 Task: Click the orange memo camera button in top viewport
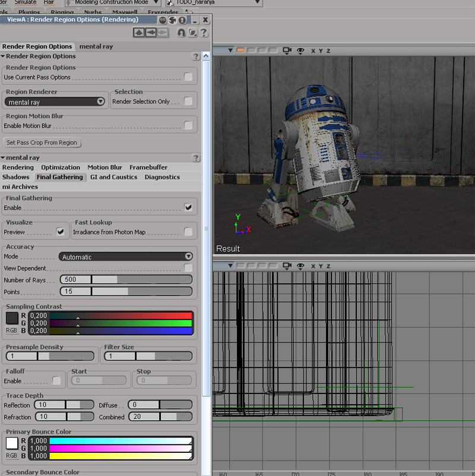pyautogui.click(x=240, y=50)
